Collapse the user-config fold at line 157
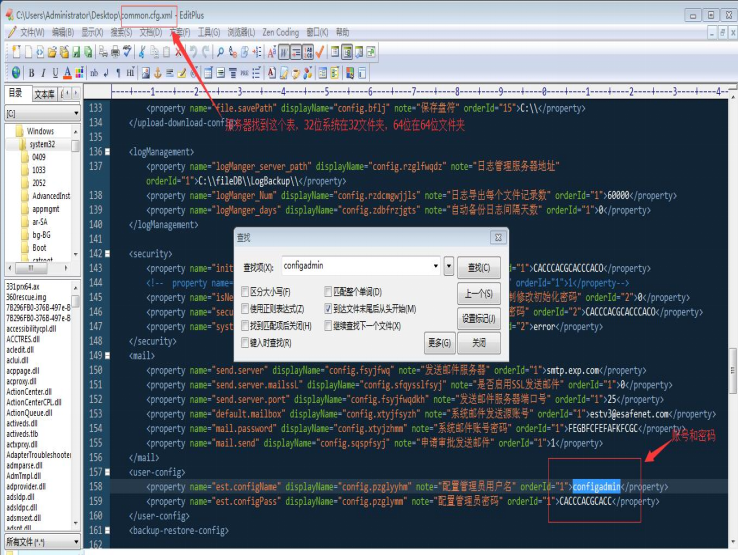Image resolution: width=738 pixels, height=555 pixels. pyautogui.click(x=107, y=472)
